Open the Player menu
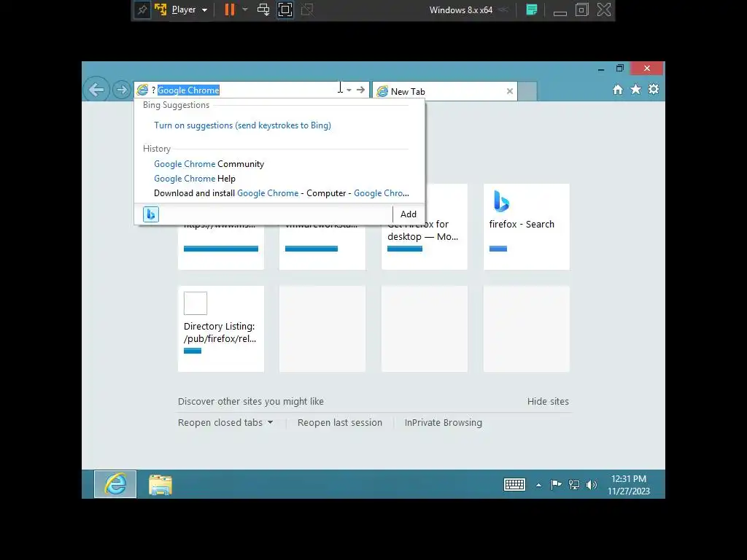 [189, 9]
